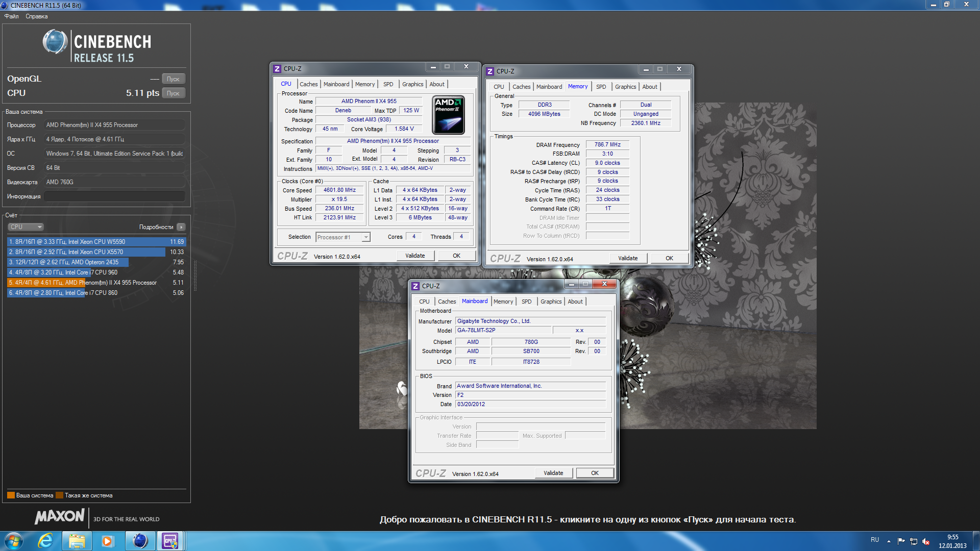980x551 pixels.
Task: Open Memory tab in CPU window
Action: 365,84
